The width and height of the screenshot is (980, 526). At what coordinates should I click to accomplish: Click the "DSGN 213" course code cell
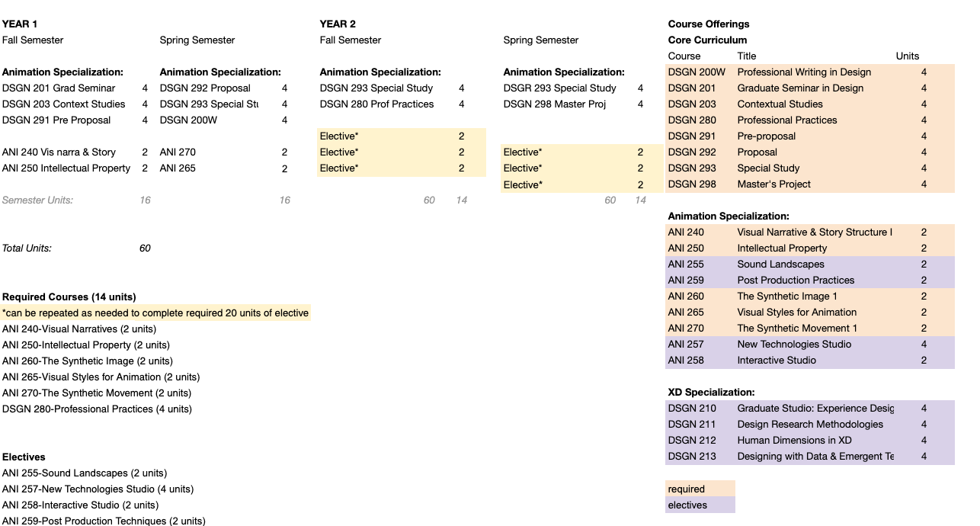[692, 456]
